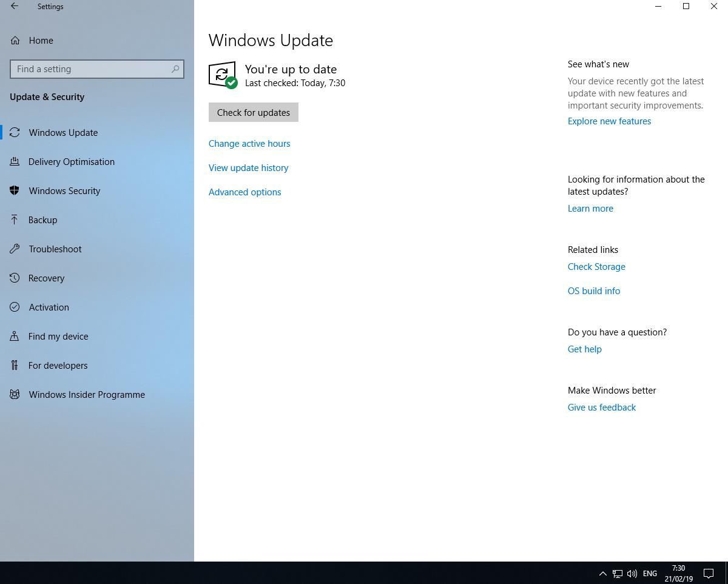
Task: Return to Settings Home
Action: click(x=41, y=41)
